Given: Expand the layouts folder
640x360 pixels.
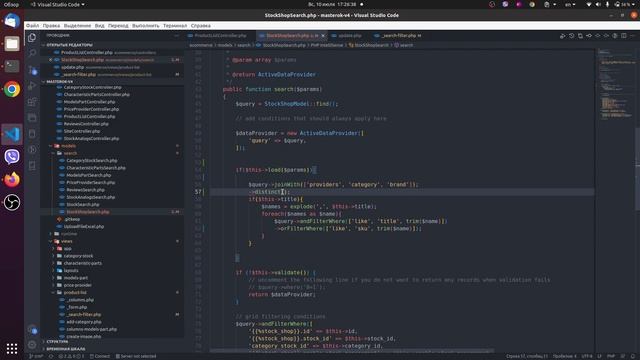Looking at the screenshot, I should (71, 271).
